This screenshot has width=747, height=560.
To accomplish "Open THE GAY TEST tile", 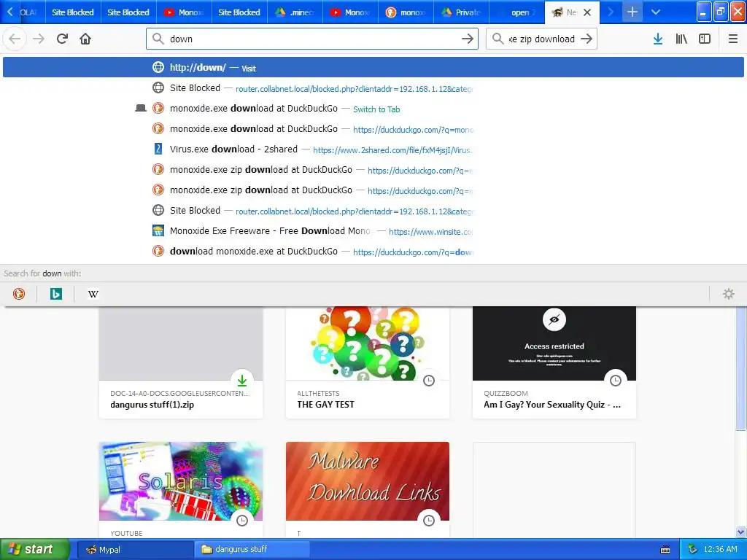I will [368, 363].
